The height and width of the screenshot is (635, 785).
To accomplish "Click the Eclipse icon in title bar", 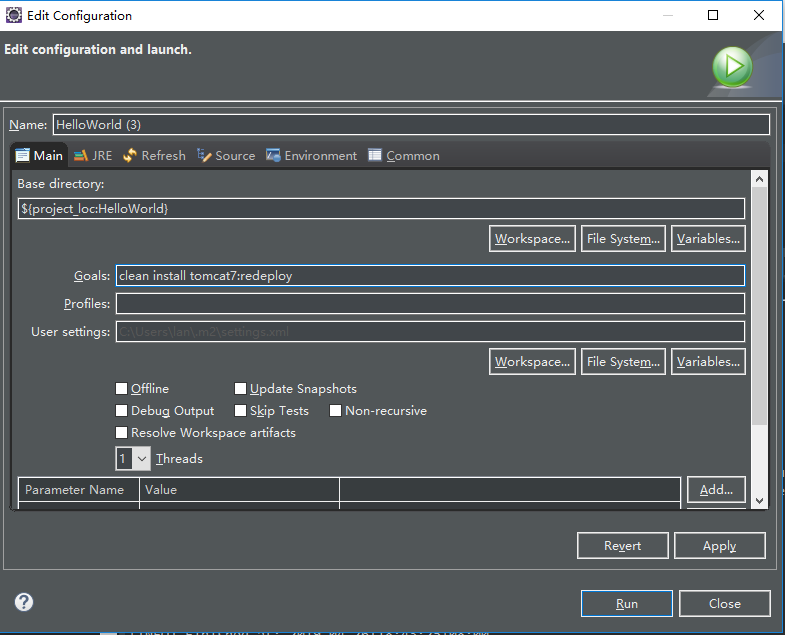I will pyautogui.click(x=14, y=16).
